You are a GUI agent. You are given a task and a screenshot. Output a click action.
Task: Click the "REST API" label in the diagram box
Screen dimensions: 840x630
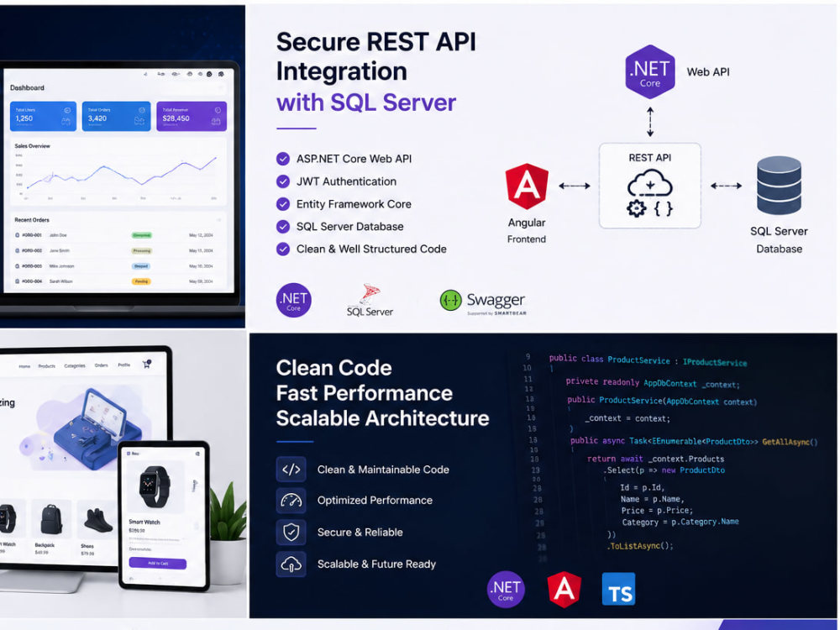650,158
